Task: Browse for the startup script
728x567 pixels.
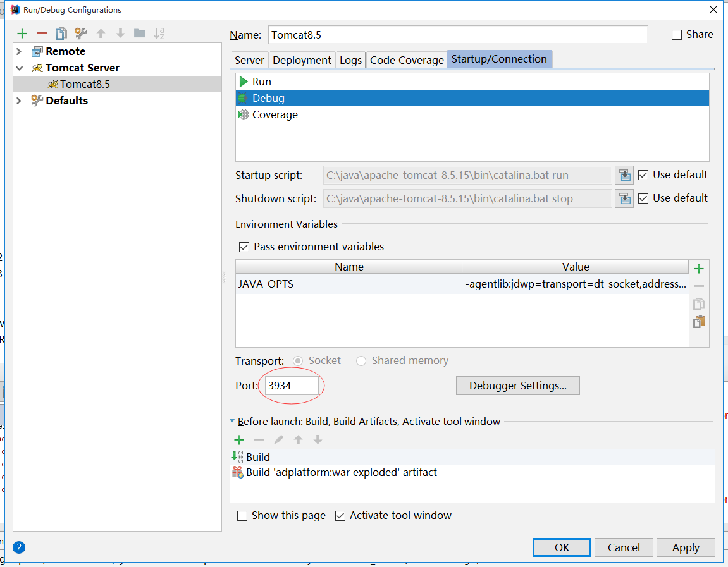Action: coord(624,175)
